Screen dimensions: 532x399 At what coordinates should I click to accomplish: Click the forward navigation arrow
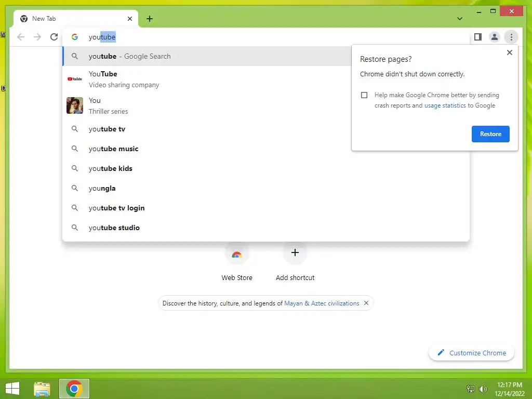tap(37, 37)
